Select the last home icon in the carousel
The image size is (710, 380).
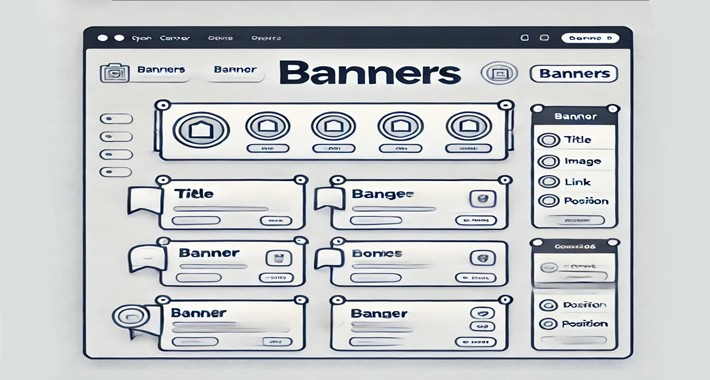point(468,126)
